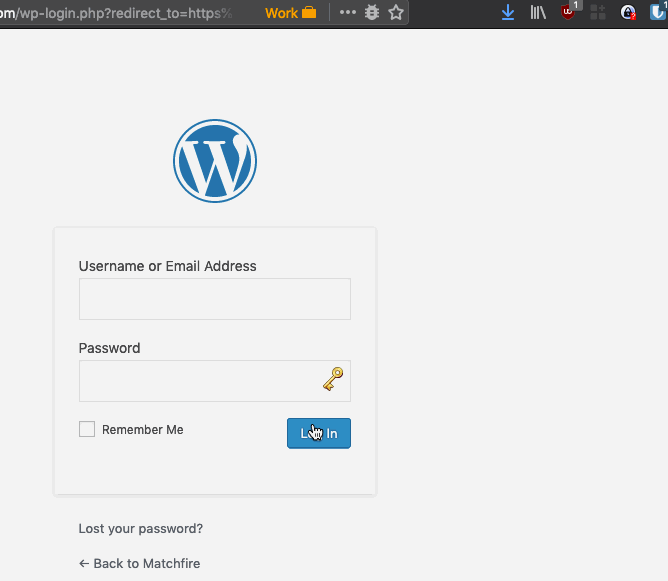Click the bug icon in address bar

point(372,13)
